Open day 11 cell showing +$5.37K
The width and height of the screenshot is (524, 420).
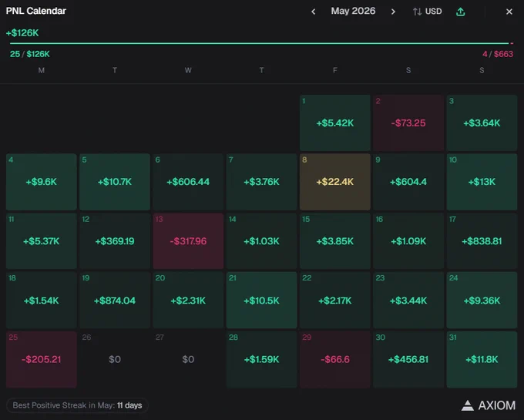click(x=41, y=241)
